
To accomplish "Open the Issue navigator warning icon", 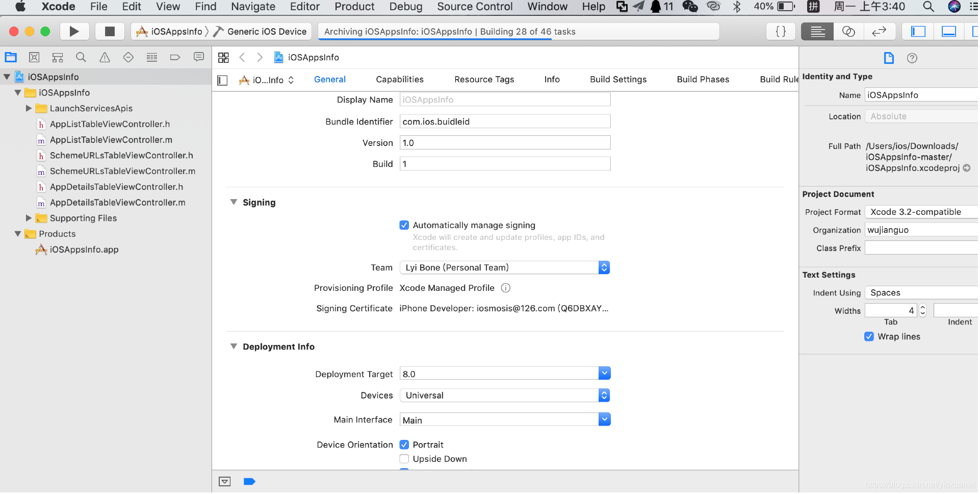I will (105, 57).
